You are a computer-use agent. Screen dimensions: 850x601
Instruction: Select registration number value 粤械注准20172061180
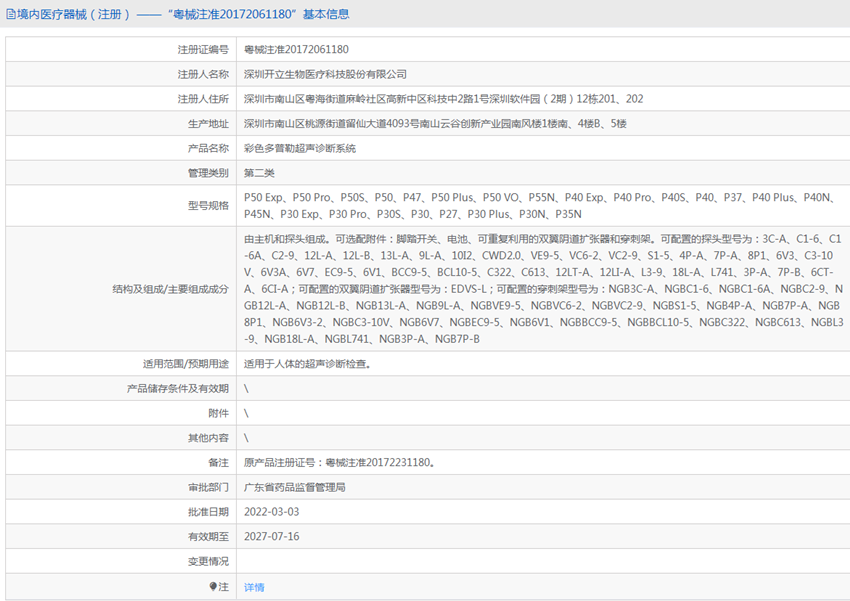coord(296,50)
